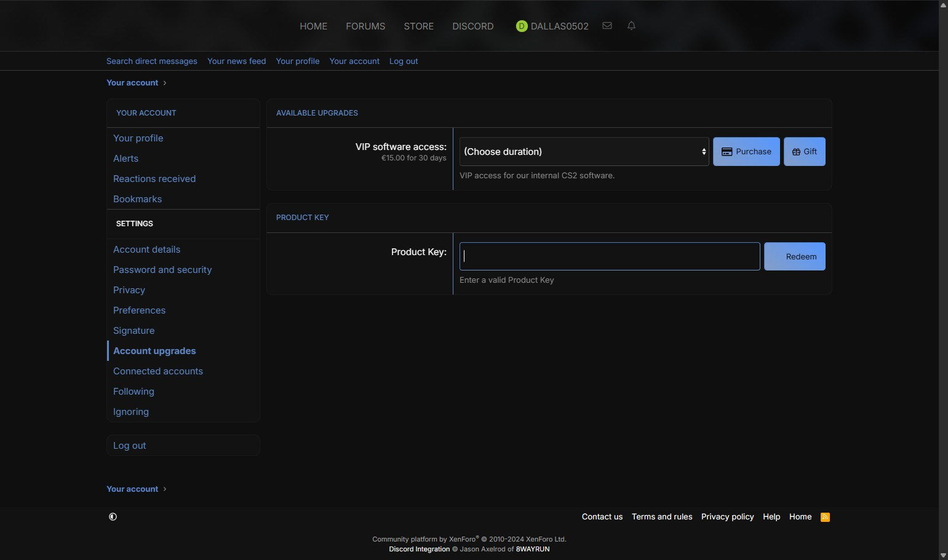Click Search direct messages link
The width and height of the screenshot is (948, 560).
152,61
